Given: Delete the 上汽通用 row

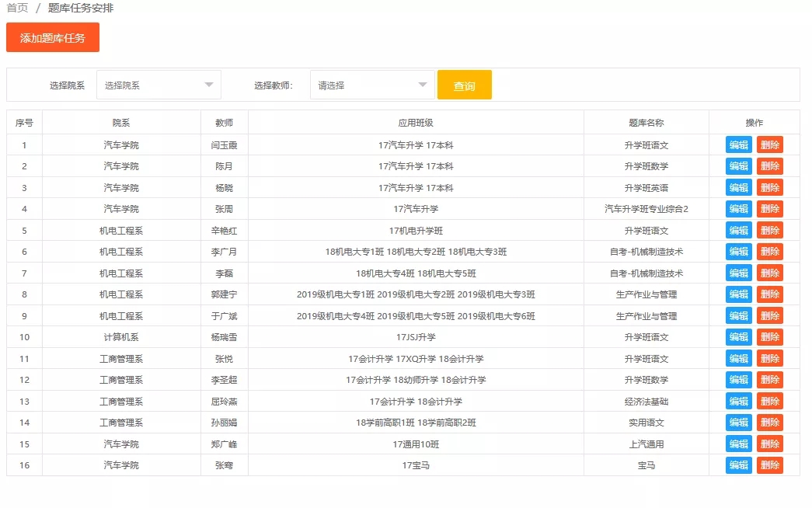Looking at the screenshot, I should (769, 444).
